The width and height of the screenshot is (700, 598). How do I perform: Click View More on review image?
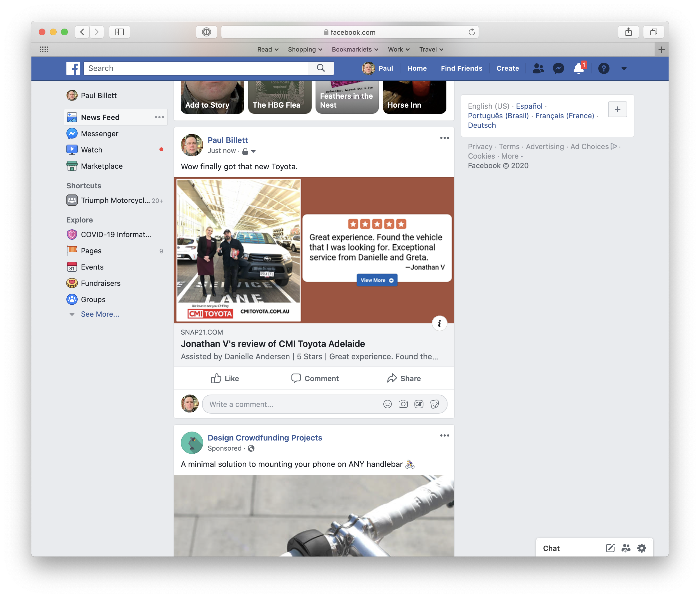pos(377,280)
